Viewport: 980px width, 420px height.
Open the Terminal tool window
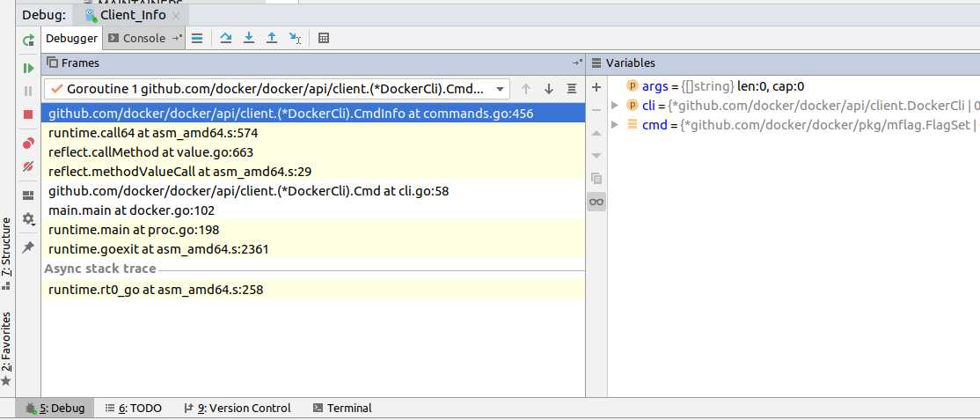342,408
